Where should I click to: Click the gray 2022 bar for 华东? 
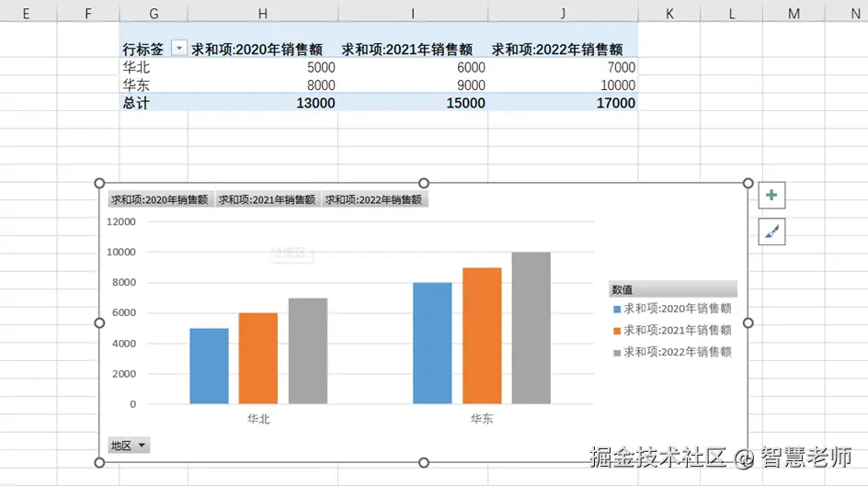click(x=531, y=328)
